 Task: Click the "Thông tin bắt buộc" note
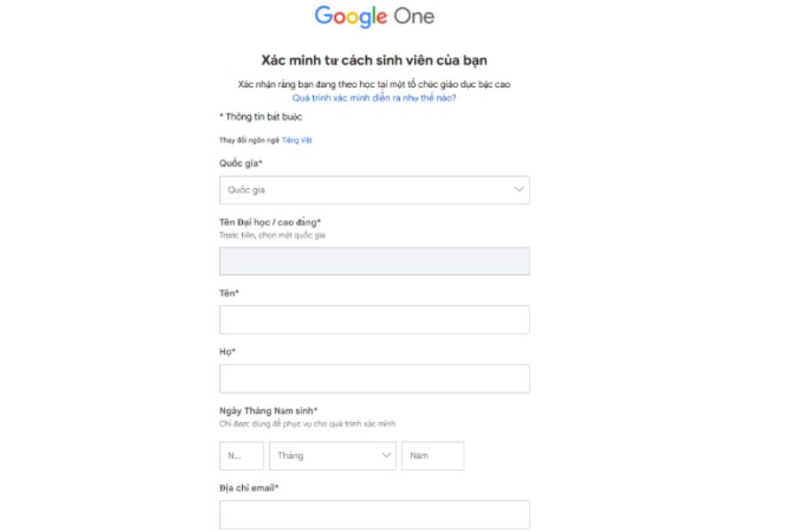click(261, 116)
